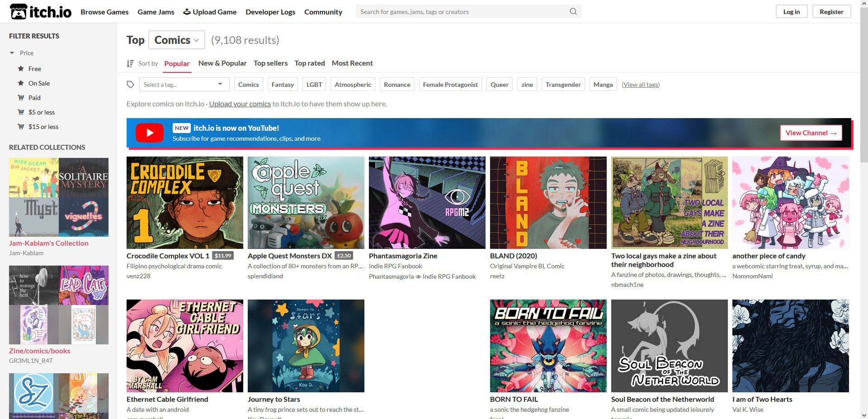Filter results by $5 or less
Image resolution: width=868 pixels, height=419 pixels.
point(42,112)
